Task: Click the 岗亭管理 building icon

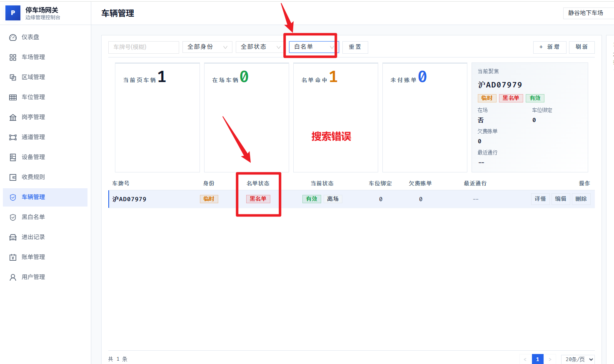Action: click(13, 117)
